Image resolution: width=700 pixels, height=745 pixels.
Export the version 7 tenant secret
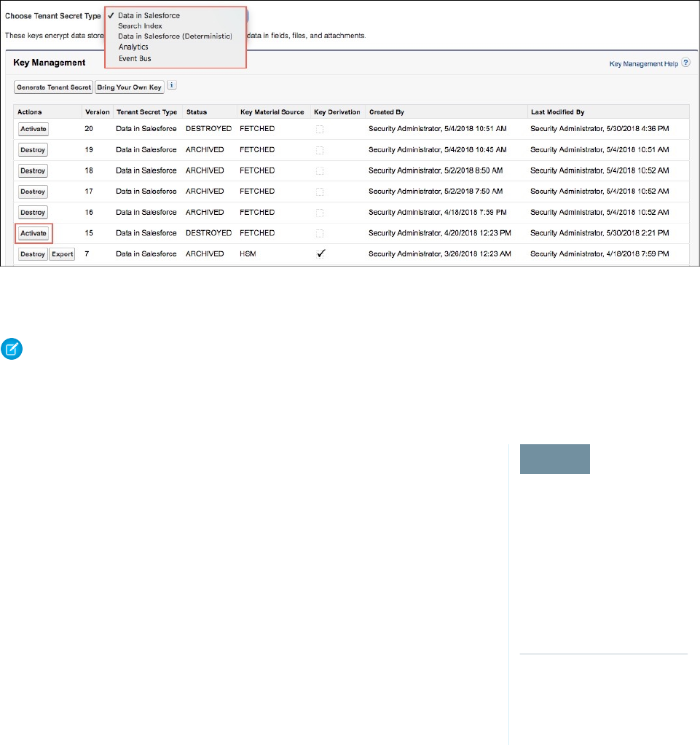click(x=62, y=254)
